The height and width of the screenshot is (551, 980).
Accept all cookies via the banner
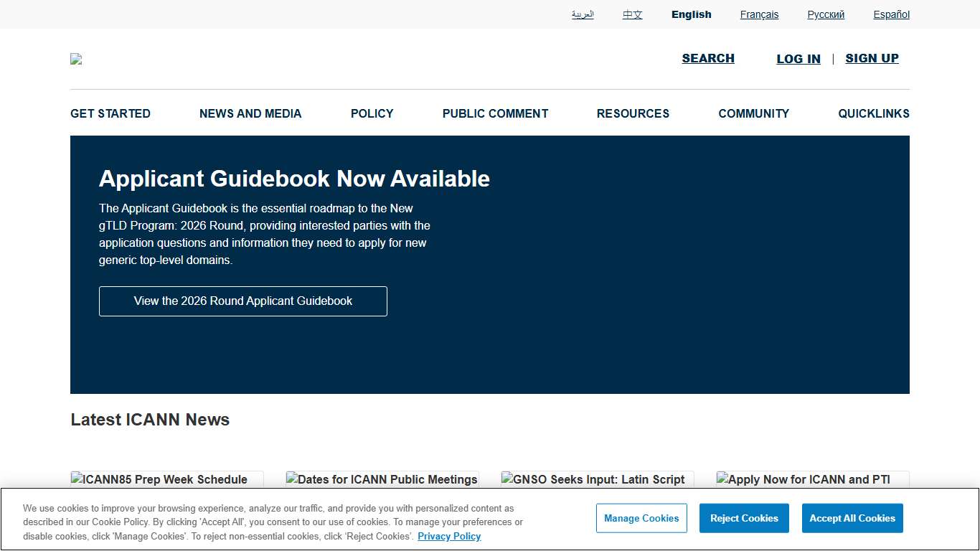tap(852, 518)
